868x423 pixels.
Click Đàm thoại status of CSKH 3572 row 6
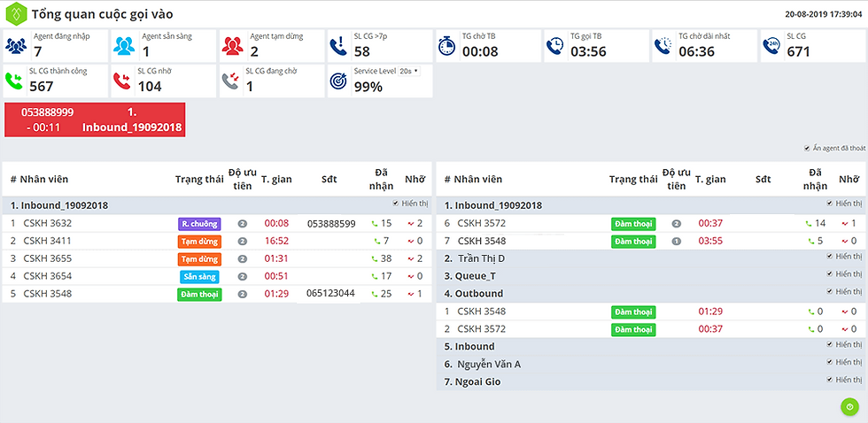pyautogui.click(x=633, y=224)
